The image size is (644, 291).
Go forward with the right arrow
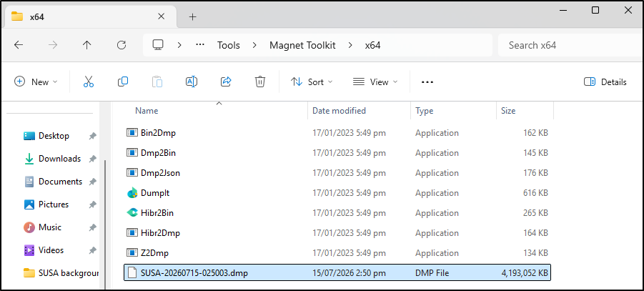[x=53, y=45]
